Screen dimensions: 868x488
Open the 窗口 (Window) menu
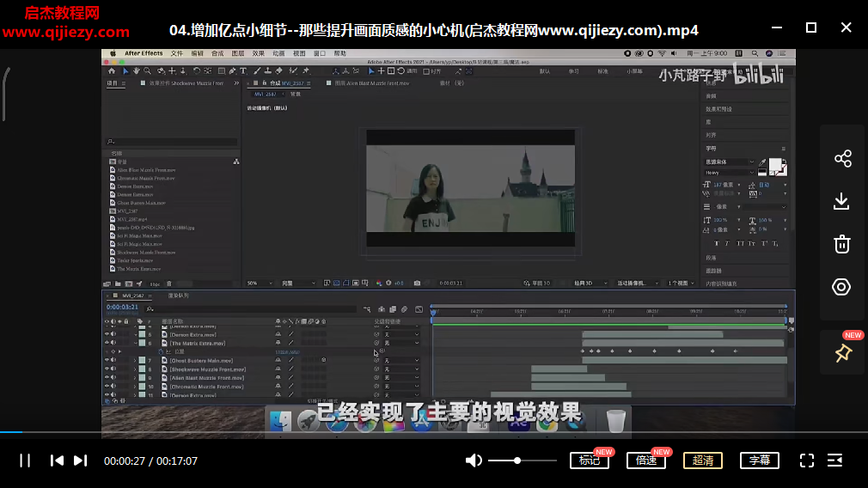click(320, 53)
